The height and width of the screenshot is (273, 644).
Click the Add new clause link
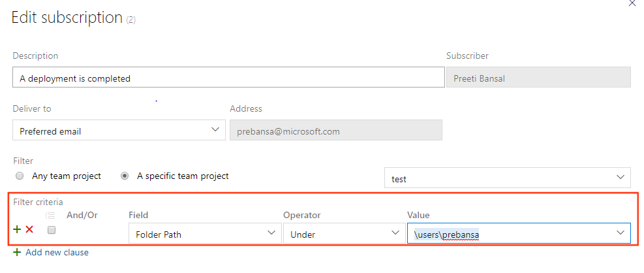pos(57,252)
